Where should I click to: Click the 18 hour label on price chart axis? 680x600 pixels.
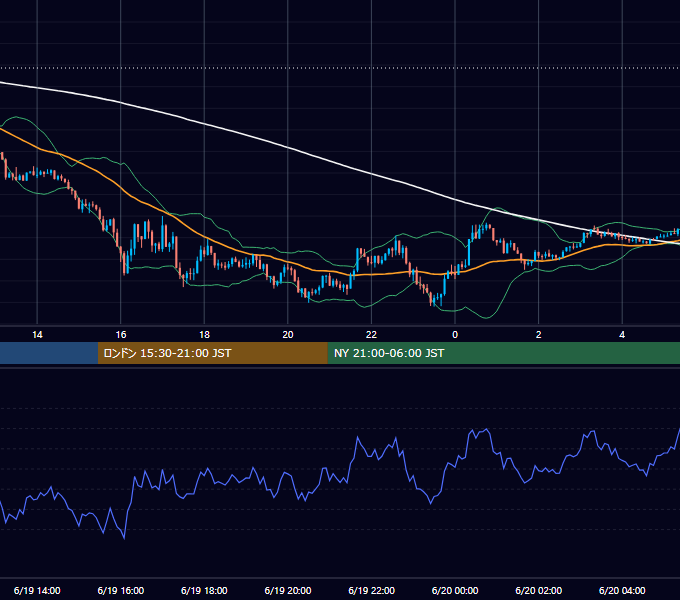[204, 335]
